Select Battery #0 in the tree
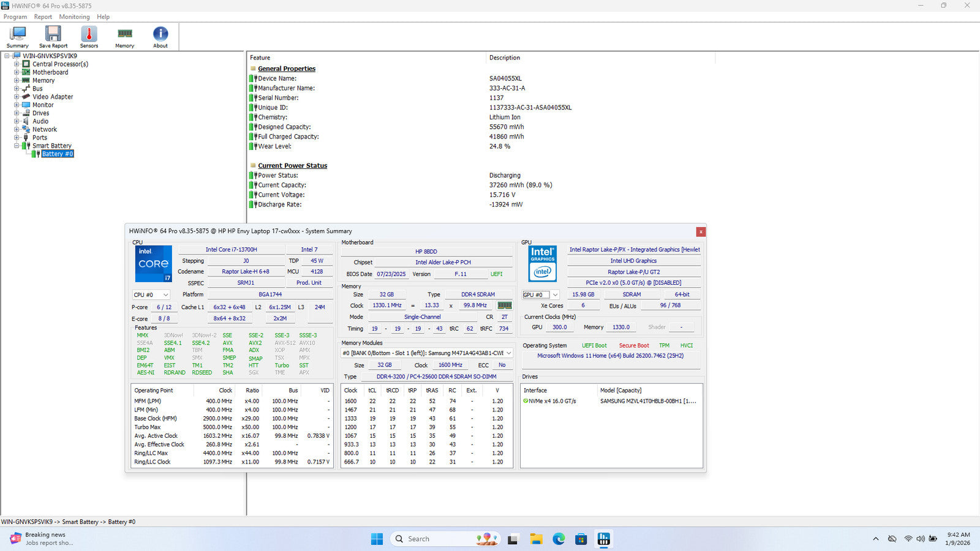980x551 pixels. pos(58,154)
